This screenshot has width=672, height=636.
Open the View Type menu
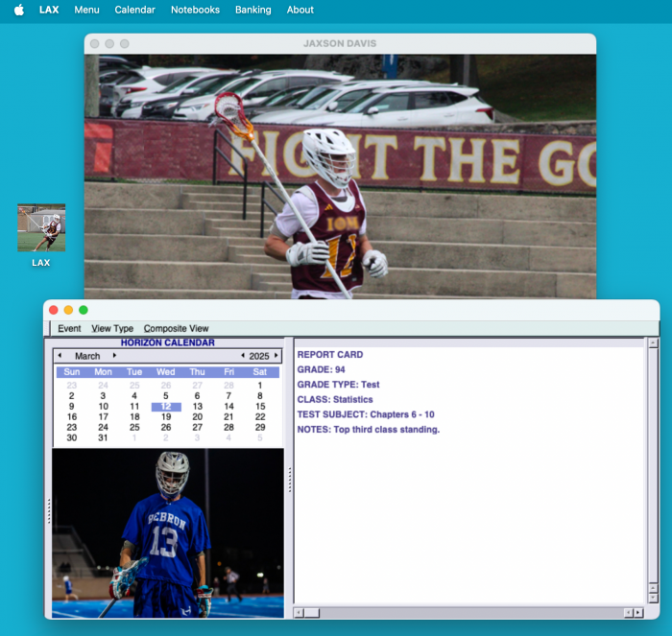point(112,328)
